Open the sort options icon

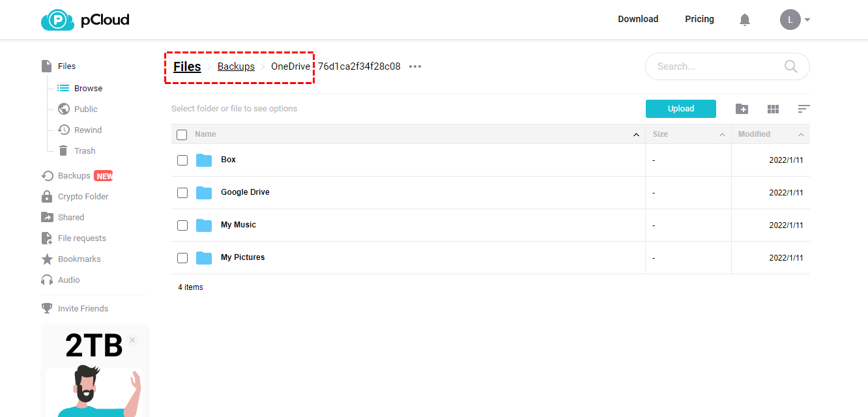click(804, 109)
